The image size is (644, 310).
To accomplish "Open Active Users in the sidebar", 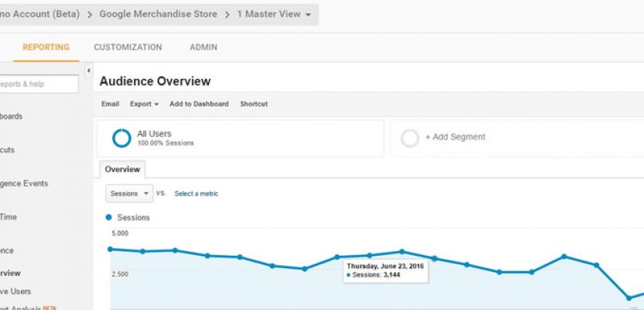I will click(x=15, y=291).
